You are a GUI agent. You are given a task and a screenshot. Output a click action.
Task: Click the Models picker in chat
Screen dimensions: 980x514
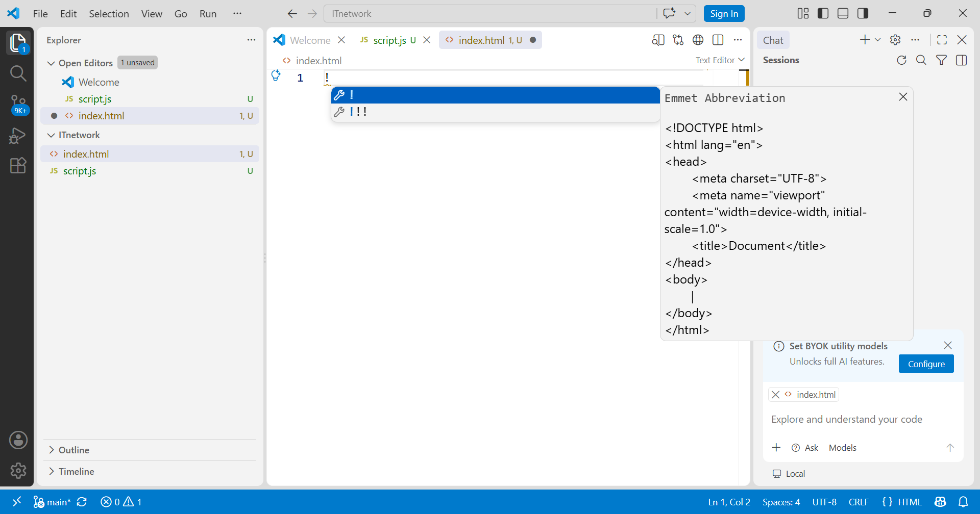(842, 448)
